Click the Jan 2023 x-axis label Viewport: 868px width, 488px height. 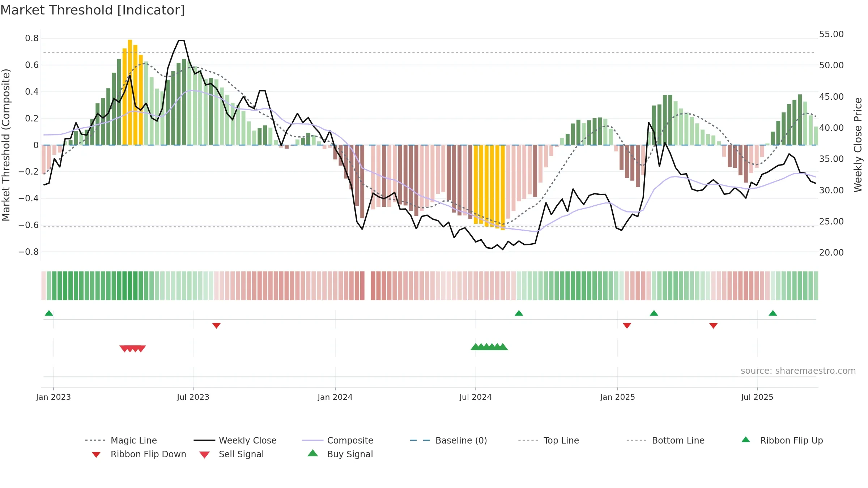click(x=54, y=397)
